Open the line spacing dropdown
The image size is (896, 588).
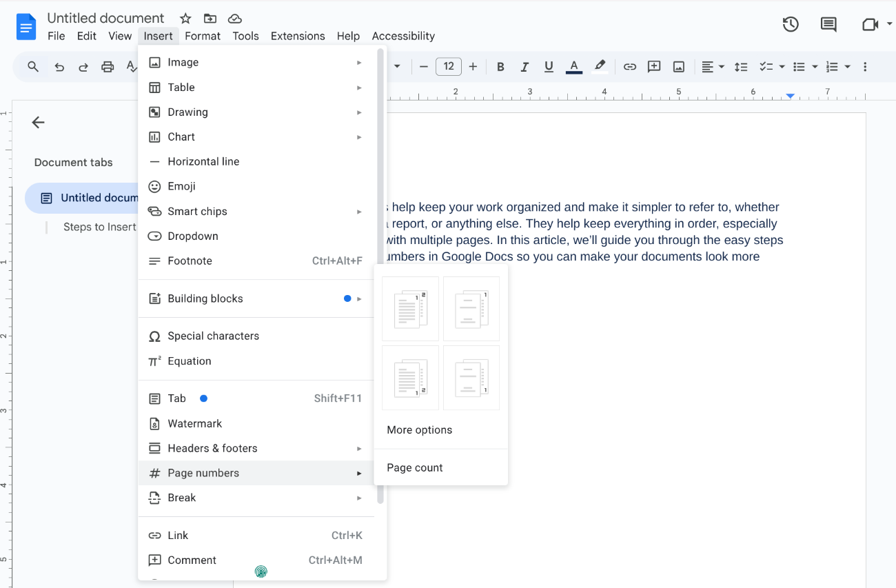pos(741,66)
